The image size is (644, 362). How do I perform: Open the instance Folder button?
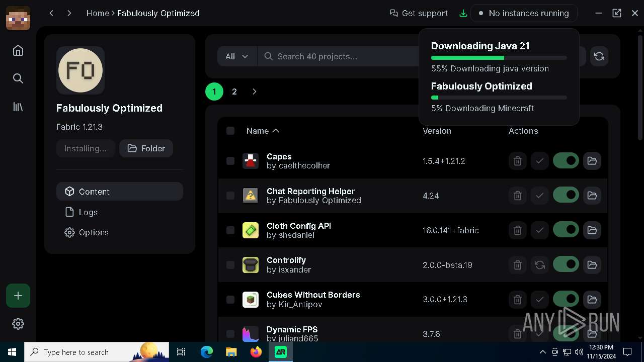[146, 148]
